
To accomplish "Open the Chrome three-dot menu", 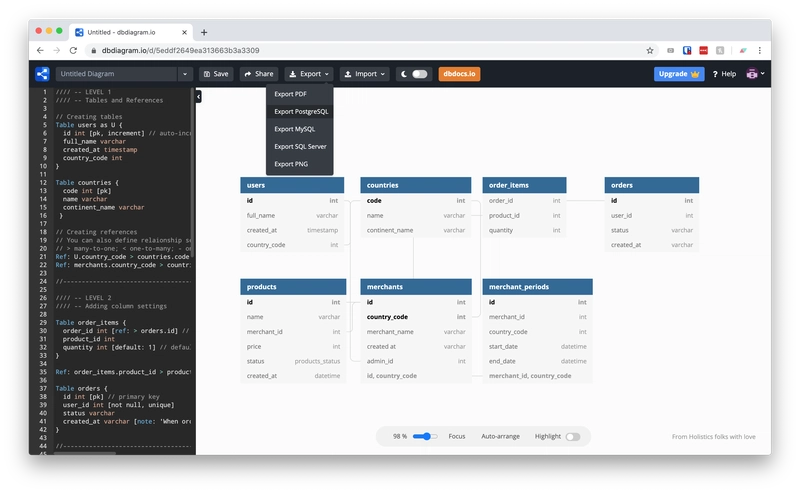I will 759,51.
